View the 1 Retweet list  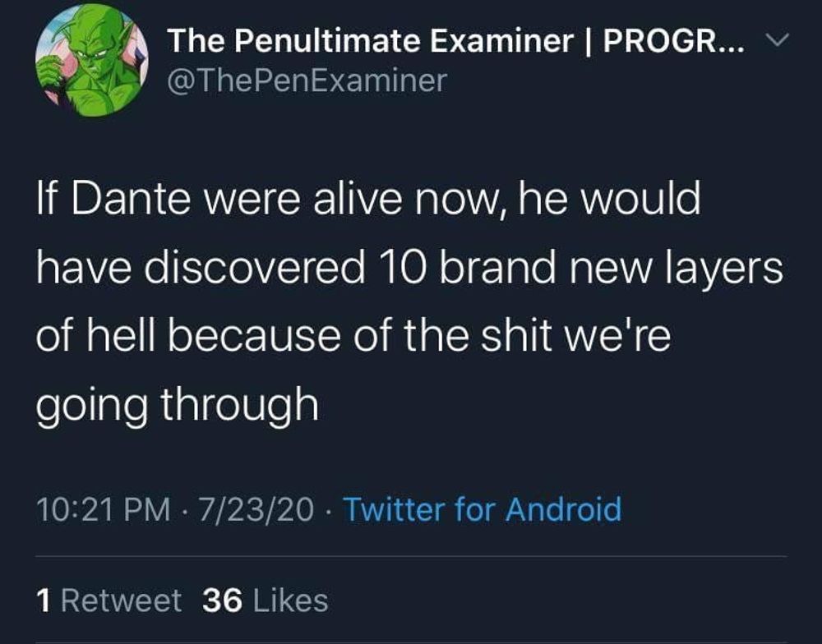click(x=109, y=600)
